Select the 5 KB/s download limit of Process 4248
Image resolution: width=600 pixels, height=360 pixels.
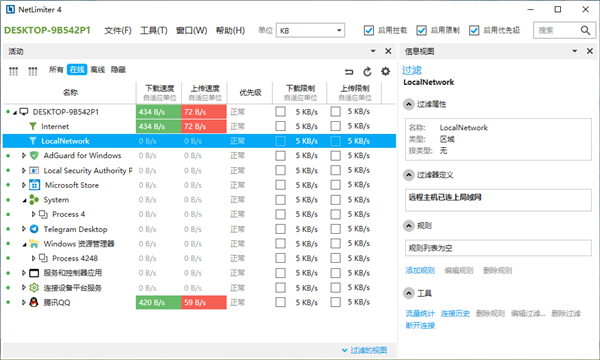point(307,258)
